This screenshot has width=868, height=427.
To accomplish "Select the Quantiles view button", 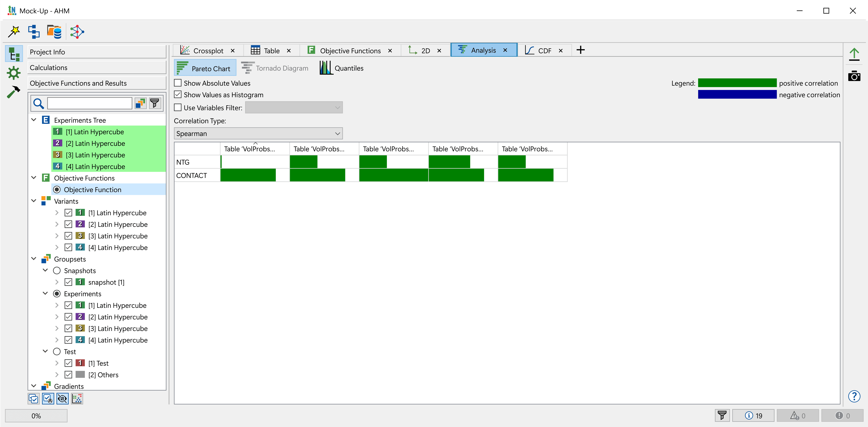I will click(x=342, y=68).
